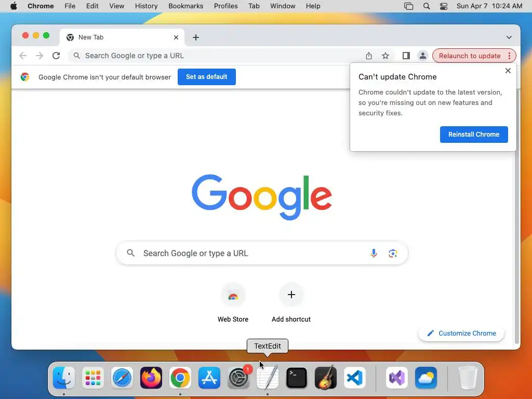Image resolution: width=532 pixels, height=399 pixels.
Task: Open the Web Store shortcut
Action: point(233,302)
